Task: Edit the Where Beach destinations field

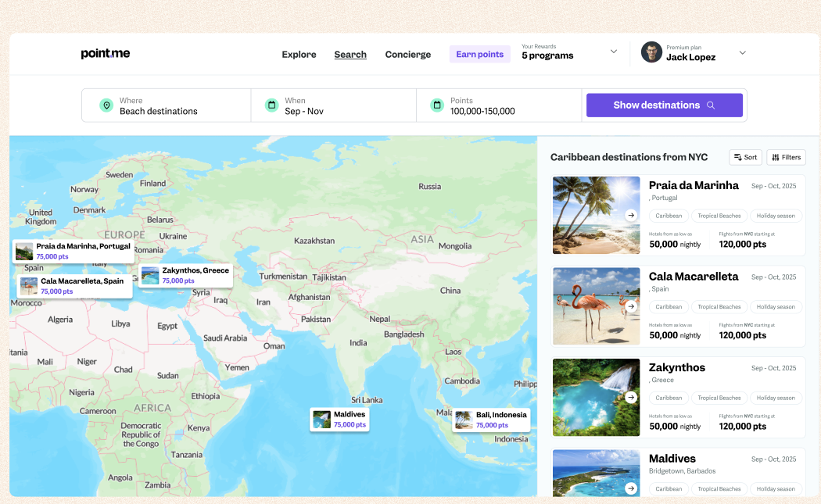Action: pyautogui.click(x=167, y=105)
